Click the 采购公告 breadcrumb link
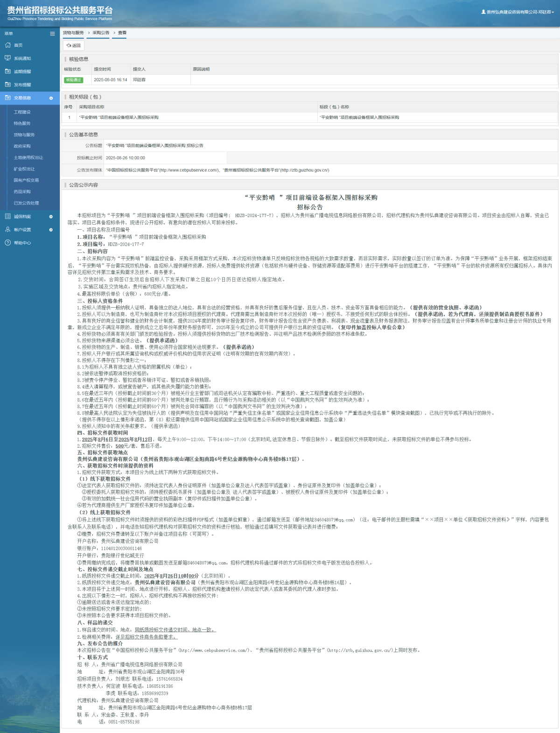The image size is (560, 733). [x=101, y=33]
